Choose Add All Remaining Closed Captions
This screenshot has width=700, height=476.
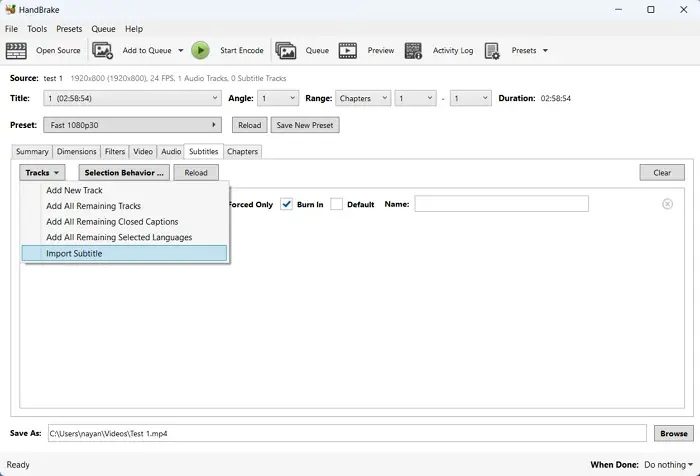pos(124,221)
